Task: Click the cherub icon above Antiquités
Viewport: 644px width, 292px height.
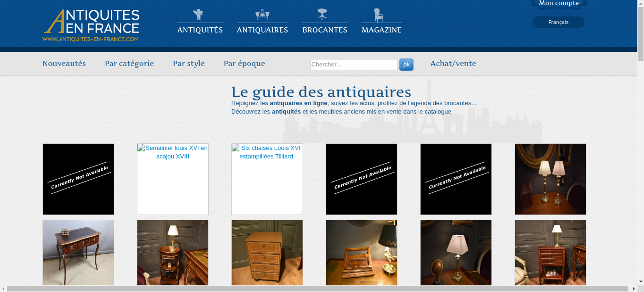Action: click(198, 14)
